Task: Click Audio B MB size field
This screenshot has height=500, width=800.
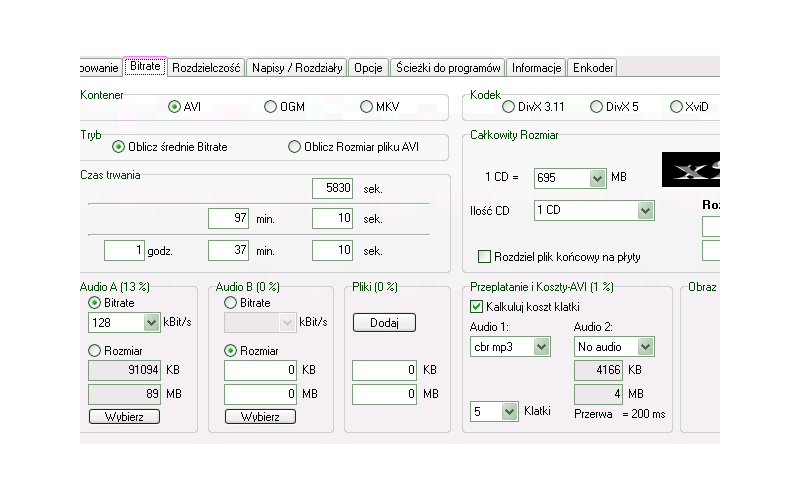Action: [x=260, y=394]
